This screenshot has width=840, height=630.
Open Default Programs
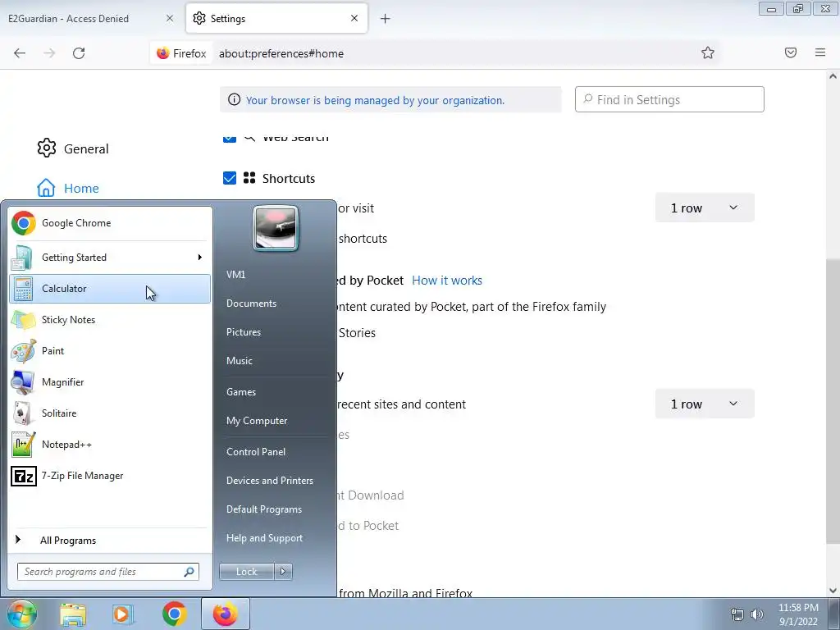point(264,509)
